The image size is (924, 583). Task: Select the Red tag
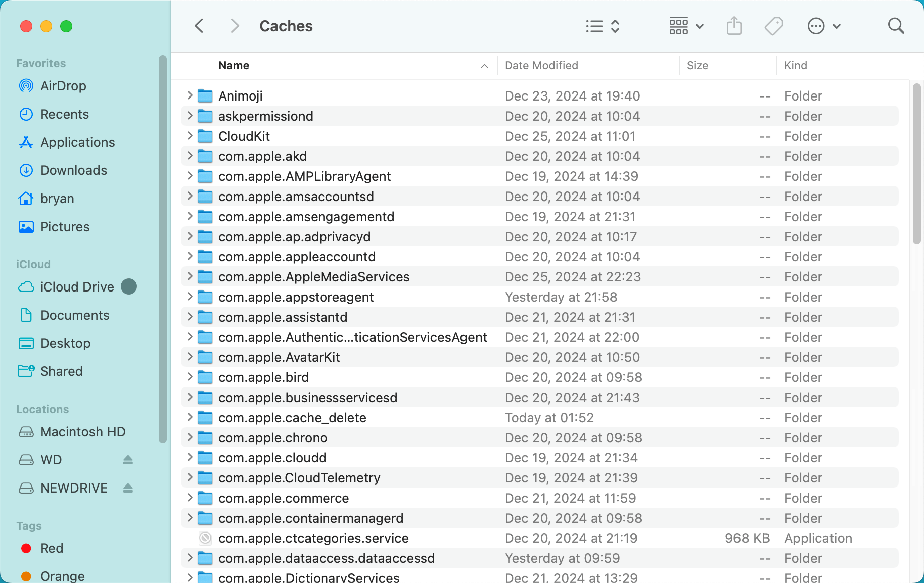[x=52, y=548]
